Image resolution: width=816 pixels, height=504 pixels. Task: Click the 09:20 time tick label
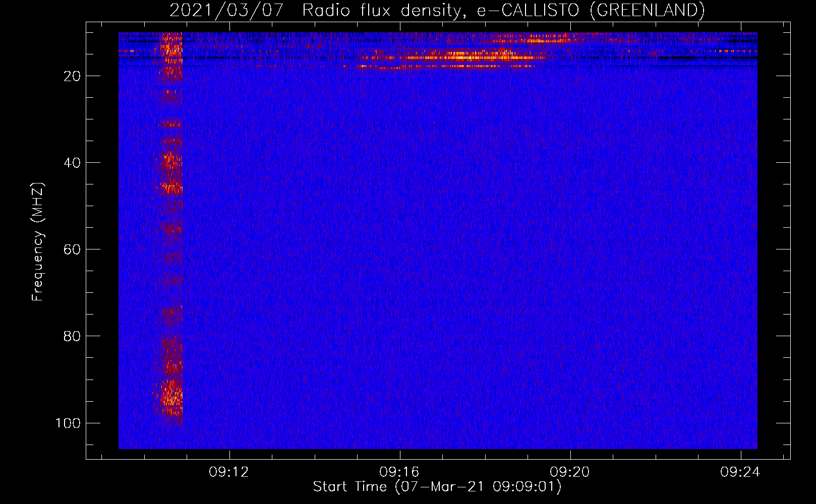(570, 472)
